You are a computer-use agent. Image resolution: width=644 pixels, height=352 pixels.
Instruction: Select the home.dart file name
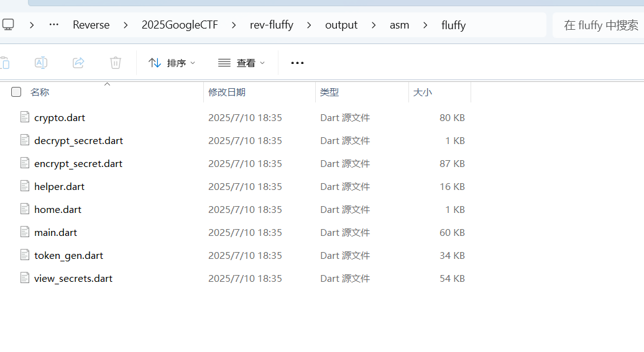click(x=57, y=210)
